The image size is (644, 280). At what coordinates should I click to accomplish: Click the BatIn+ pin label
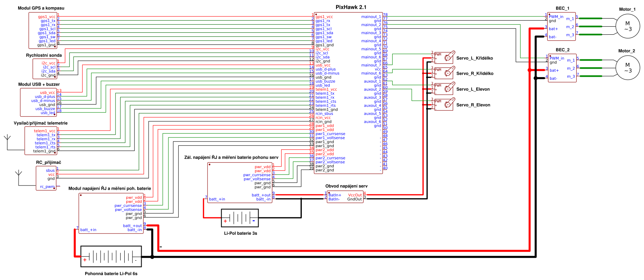click(335, 195)
